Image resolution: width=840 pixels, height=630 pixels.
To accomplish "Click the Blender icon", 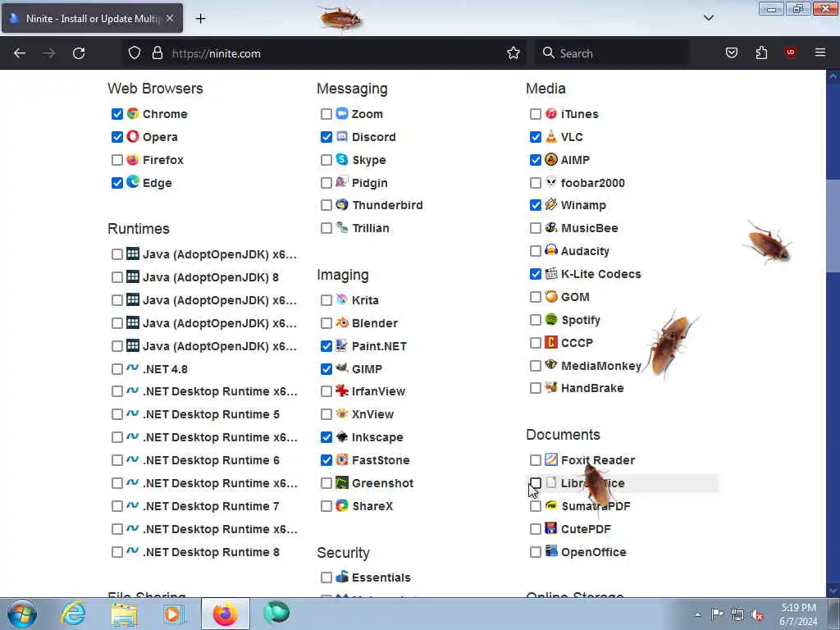I will pyautogui.click(x=342, y=323).
